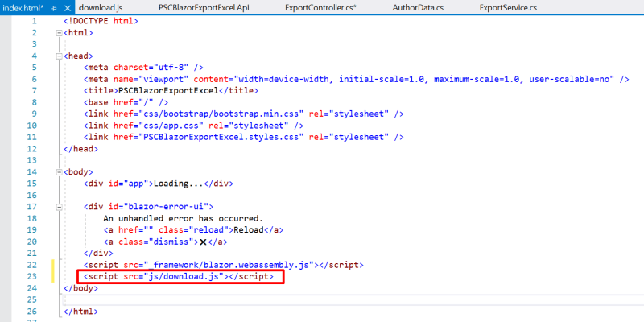Collapse the html element on line 2

click(59, 33)
